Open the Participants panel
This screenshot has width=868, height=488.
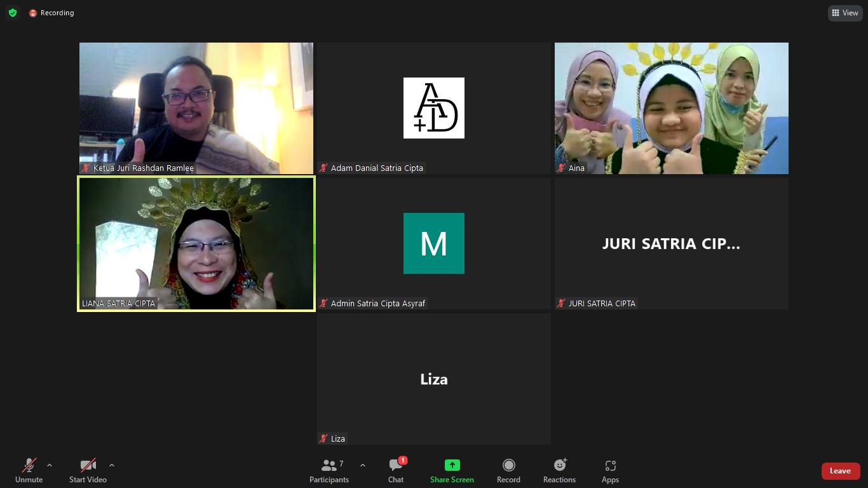coord(329,470)
